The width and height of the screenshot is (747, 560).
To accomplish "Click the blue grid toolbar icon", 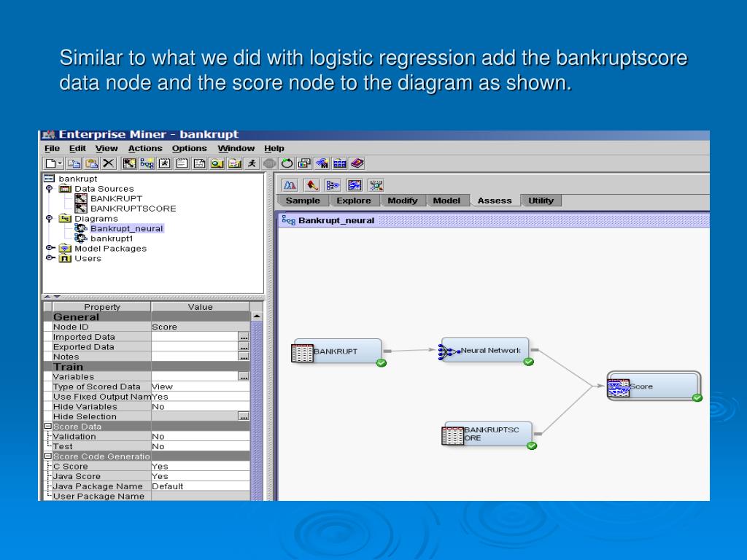I will point(340,163).
